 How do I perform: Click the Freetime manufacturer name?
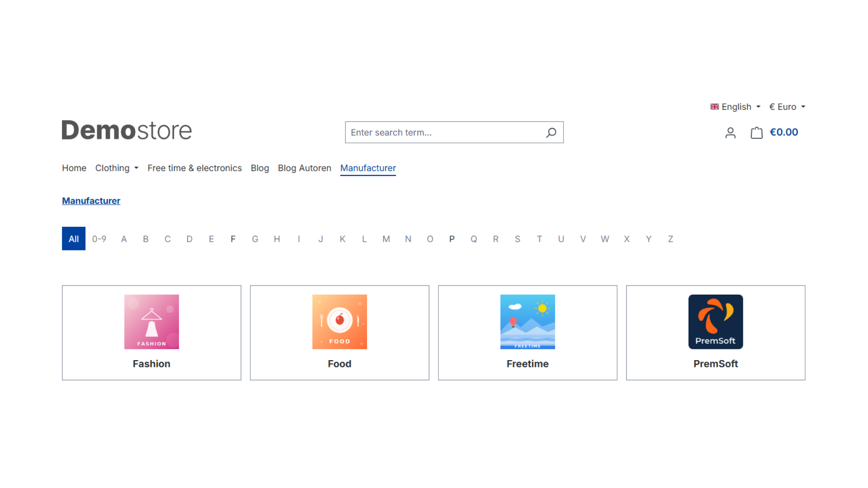[528, 364]
